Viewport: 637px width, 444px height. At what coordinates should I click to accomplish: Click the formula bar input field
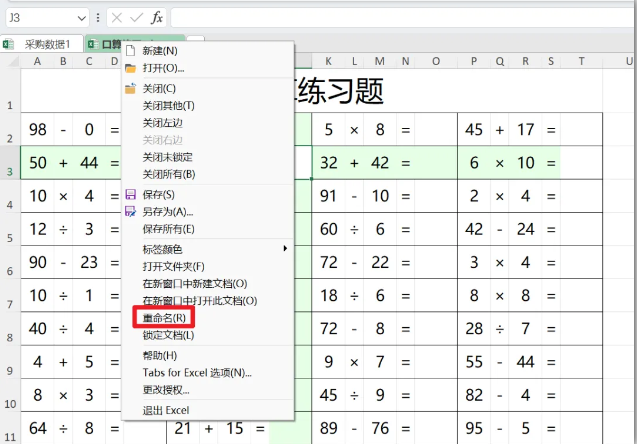(x=400, y=18)
